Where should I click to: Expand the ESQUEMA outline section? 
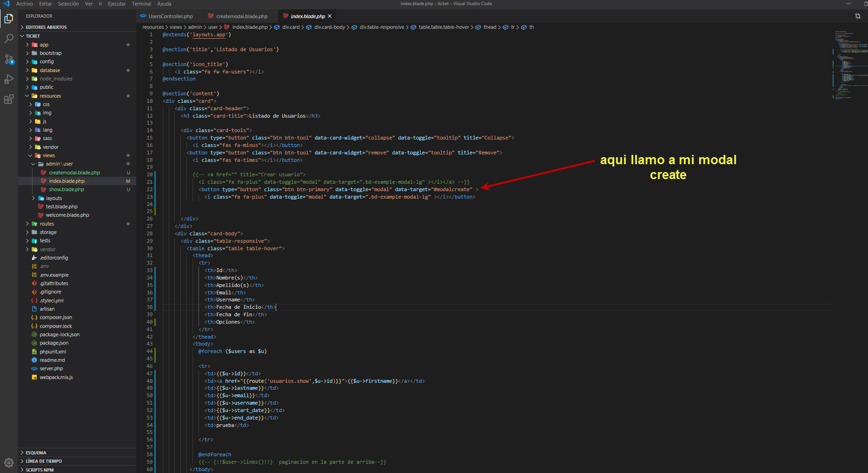point(77,453)
